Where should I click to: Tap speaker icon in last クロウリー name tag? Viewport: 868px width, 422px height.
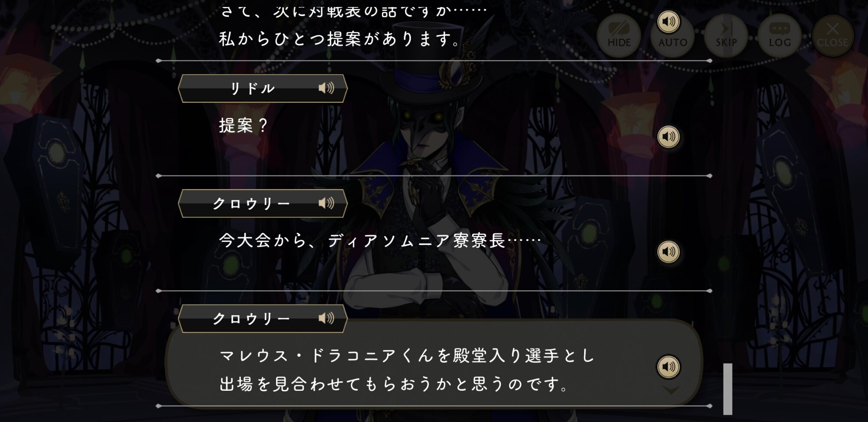(x=326, y=318)
